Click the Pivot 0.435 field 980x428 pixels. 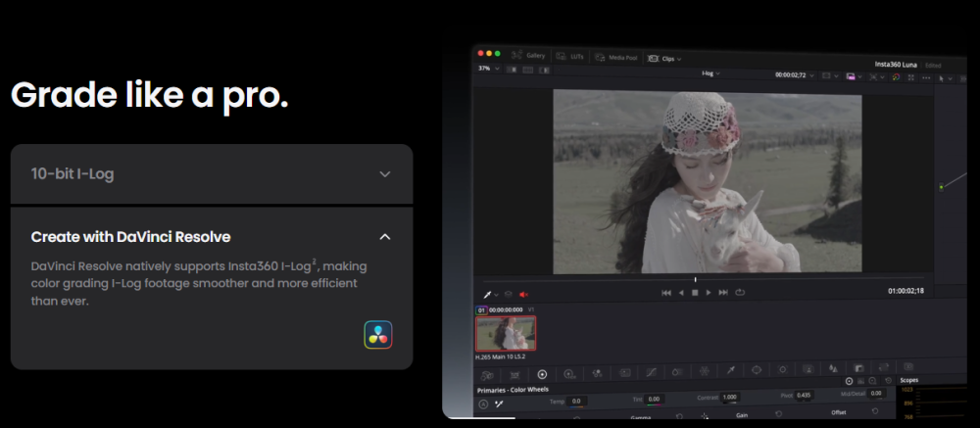[804, 396]
